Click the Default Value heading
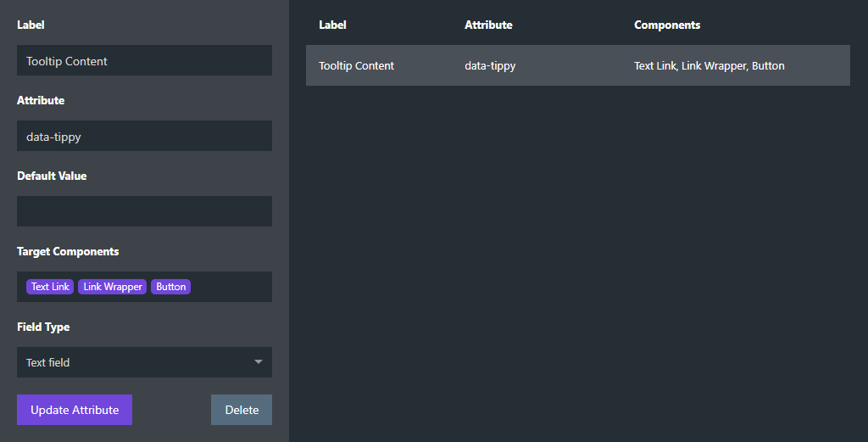Viewport: 868px width, 442px height. tap(52, 176)
